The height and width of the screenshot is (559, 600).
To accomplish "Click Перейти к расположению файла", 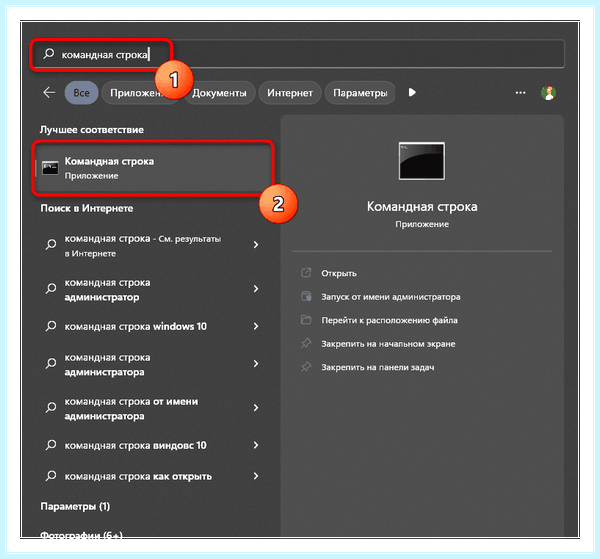I will [x=389, y=320].
